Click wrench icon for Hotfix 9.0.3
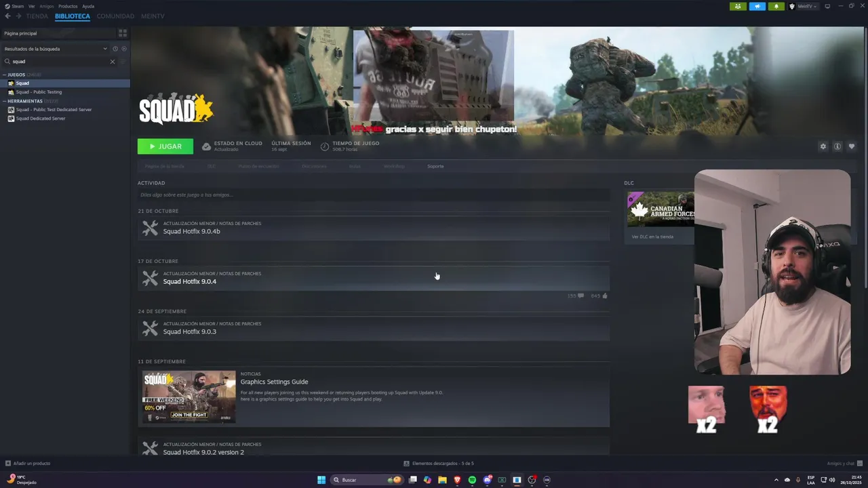The width and height of the screenshot is (868, 488). coord(150,329)
